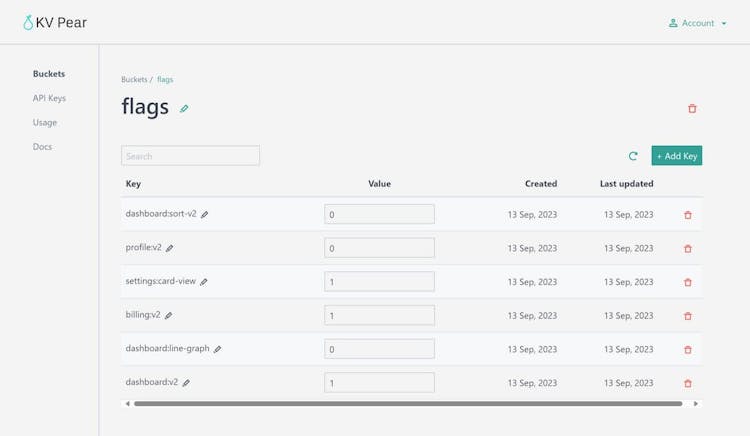Image resolution: width=750 pixels, height=436 pixels.
Task: Click the pencil icon beside flags title
Action: 184,109
